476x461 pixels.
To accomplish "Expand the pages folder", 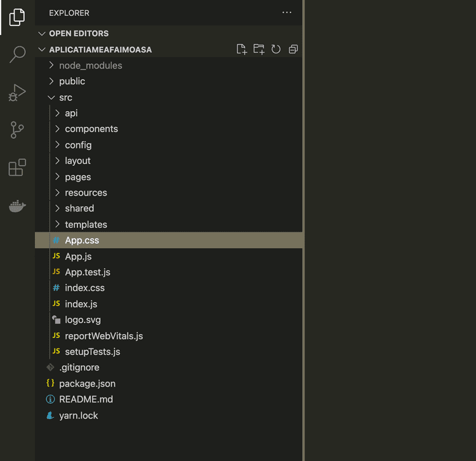I will click(x=77, y=177).
